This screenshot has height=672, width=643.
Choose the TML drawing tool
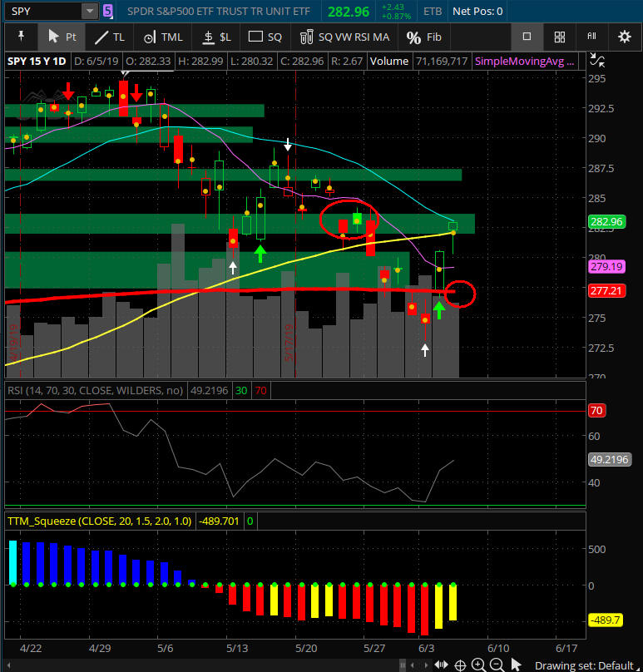pos(162,37)
